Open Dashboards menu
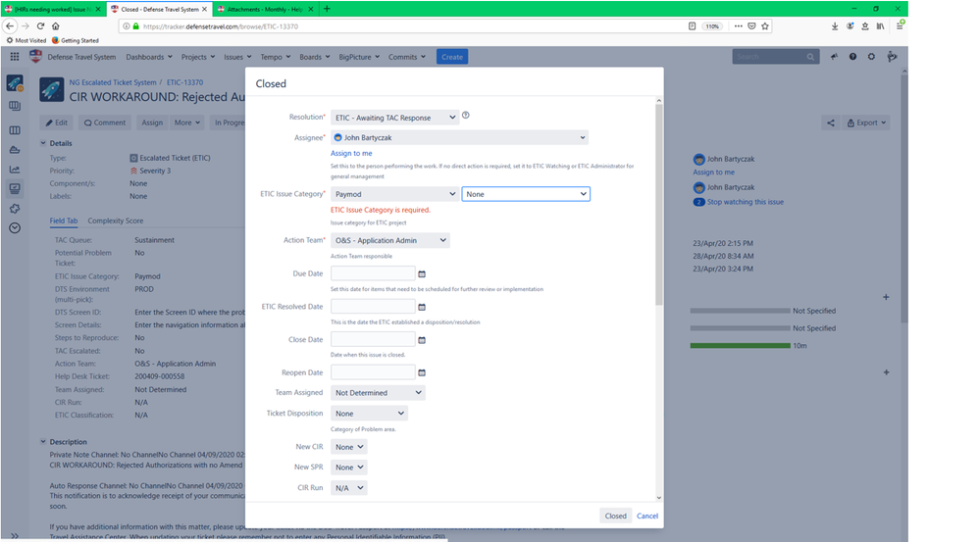Screen dimensions: 980x542 click(x=149, y=57)
